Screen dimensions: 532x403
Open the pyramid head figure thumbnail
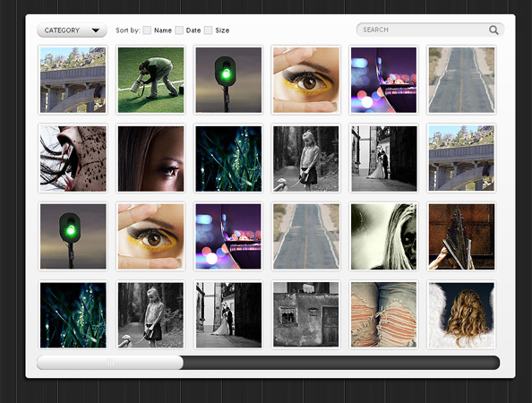tap(461, 236)
